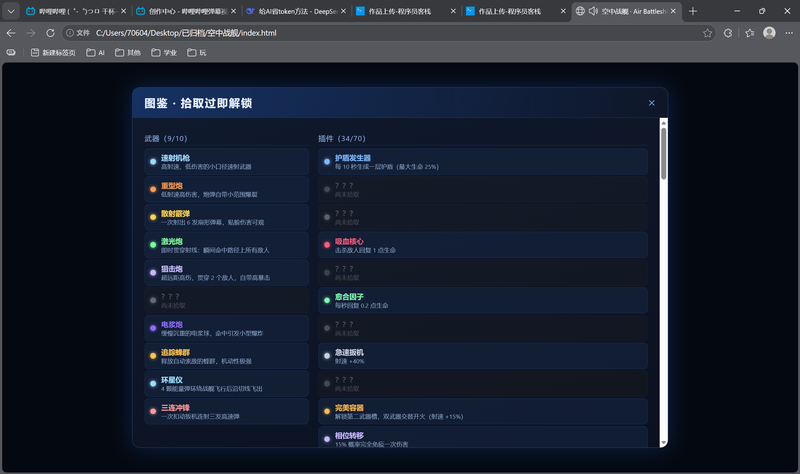The width and height of the screenshot is (800, 474).
Task: Open the browser profile avatar
Action: [x=769, y=33]
